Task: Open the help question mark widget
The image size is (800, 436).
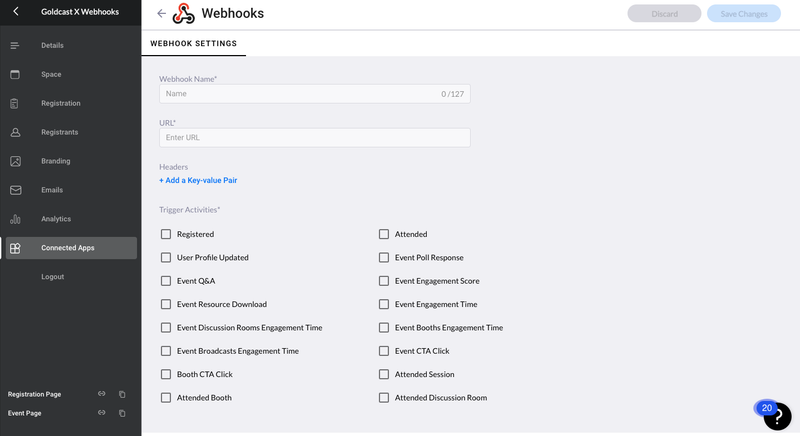Action: tap(783, 417)
